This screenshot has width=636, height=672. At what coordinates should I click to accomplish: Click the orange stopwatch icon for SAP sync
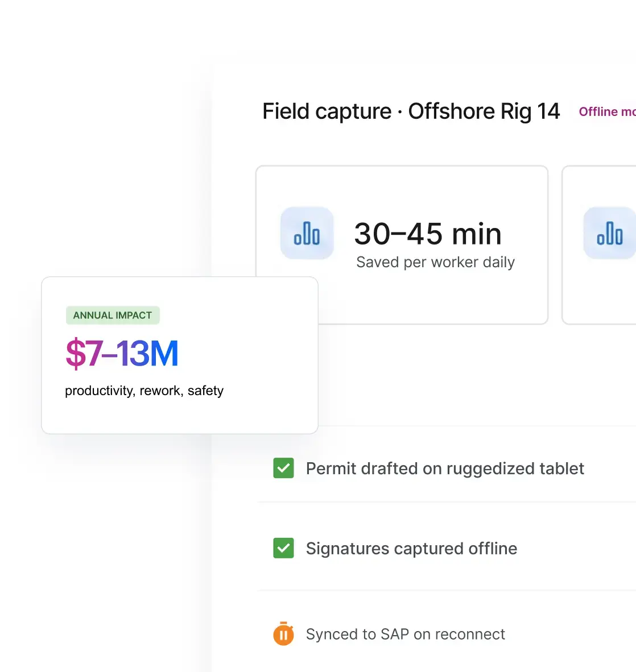[x=283, y=633]
